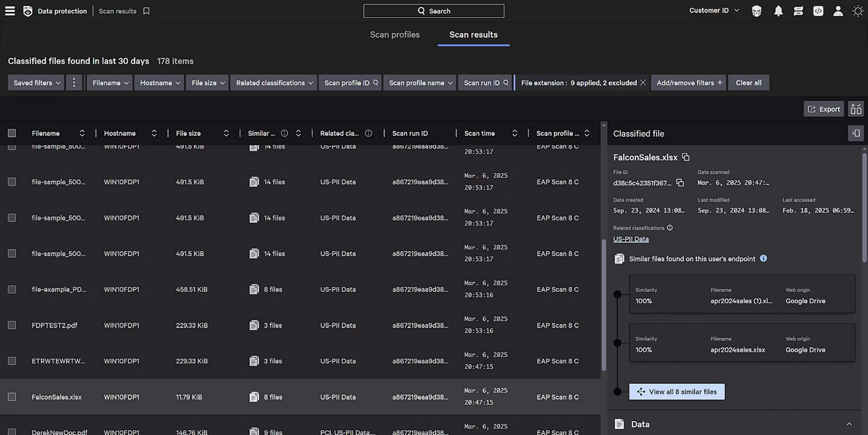Click View all 8 similar files
This screenshot has width=868, height=435.
677,392
